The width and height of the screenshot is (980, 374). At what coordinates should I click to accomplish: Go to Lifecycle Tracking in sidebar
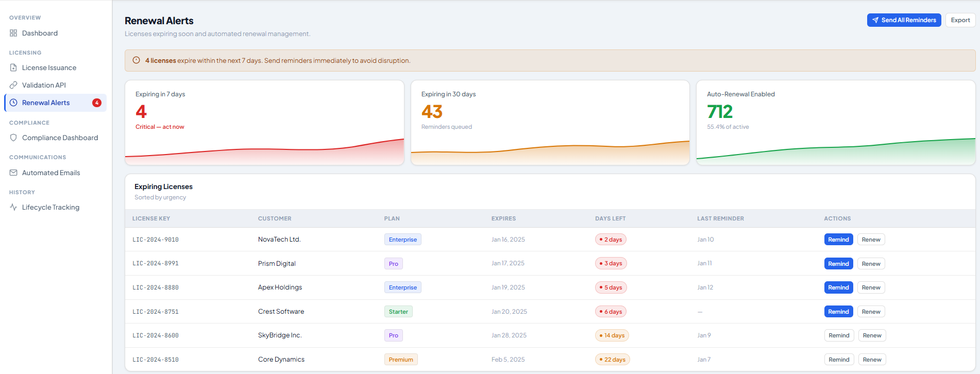(x=50, y=207)
